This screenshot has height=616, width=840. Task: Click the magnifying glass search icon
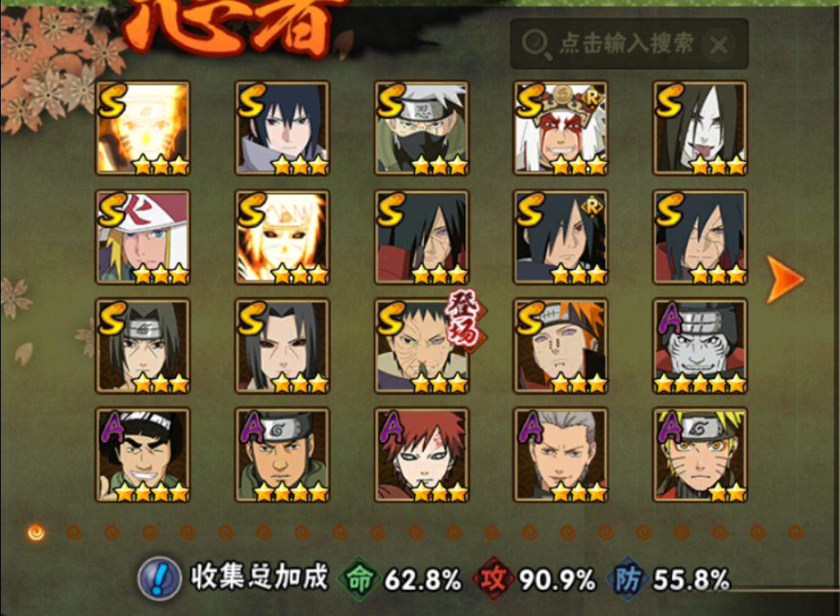[x=535, y=45]
